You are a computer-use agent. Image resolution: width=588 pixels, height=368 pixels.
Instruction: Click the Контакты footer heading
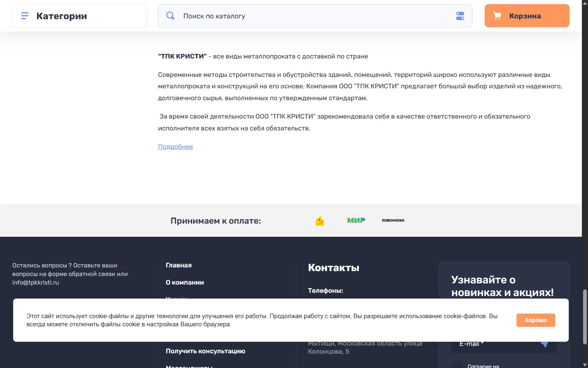click(334, 268)
